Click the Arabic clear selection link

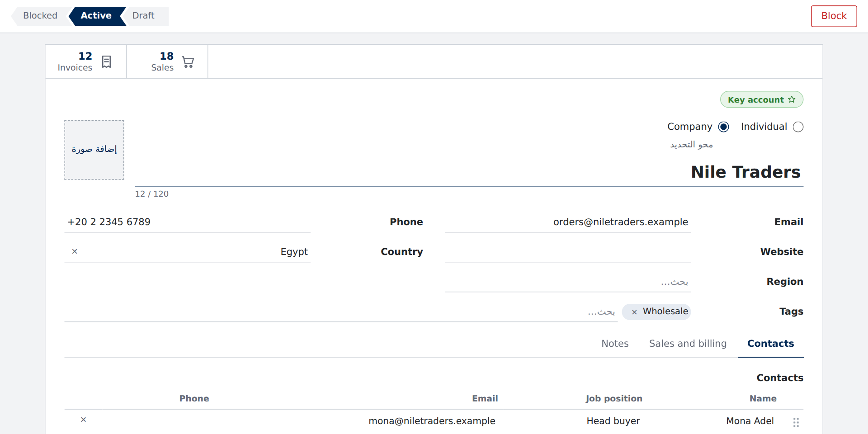pos(691,145)
